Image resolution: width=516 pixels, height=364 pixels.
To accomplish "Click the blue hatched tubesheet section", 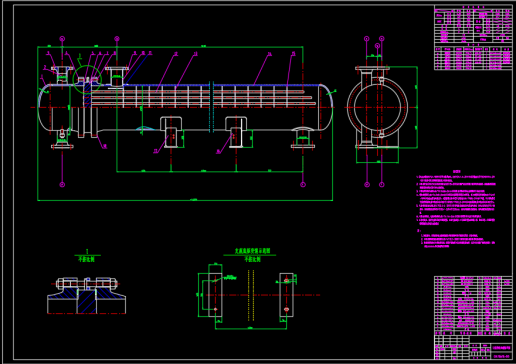I will point(87,94).
